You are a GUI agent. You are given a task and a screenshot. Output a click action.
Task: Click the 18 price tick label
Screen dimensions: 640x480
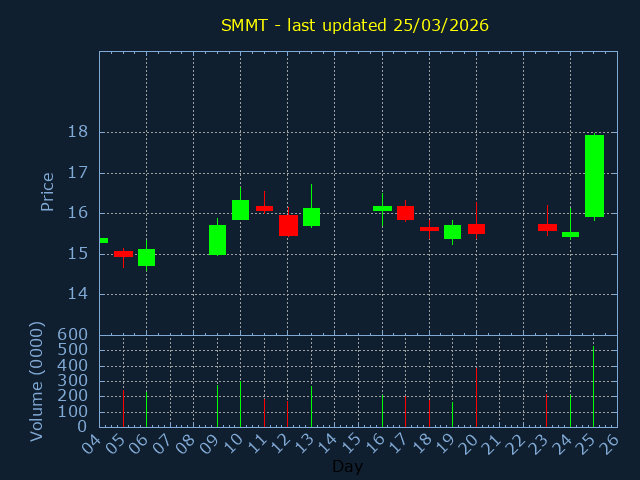(x=77, y=132)
